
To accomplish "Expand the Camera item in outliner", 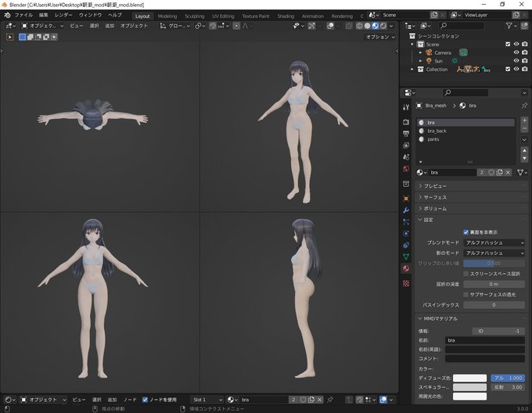I will pos(420,52).
